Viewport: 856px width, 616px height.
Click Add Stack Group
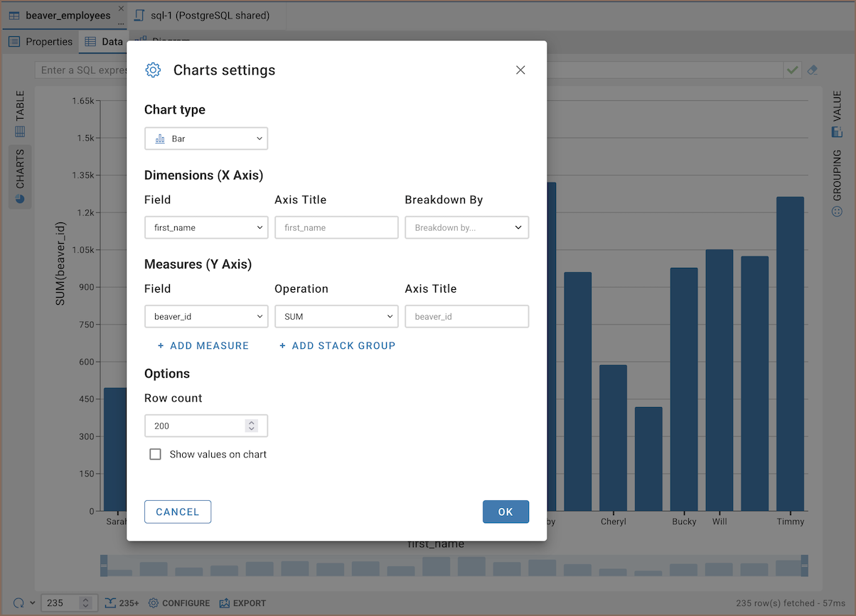click(337, 345)
